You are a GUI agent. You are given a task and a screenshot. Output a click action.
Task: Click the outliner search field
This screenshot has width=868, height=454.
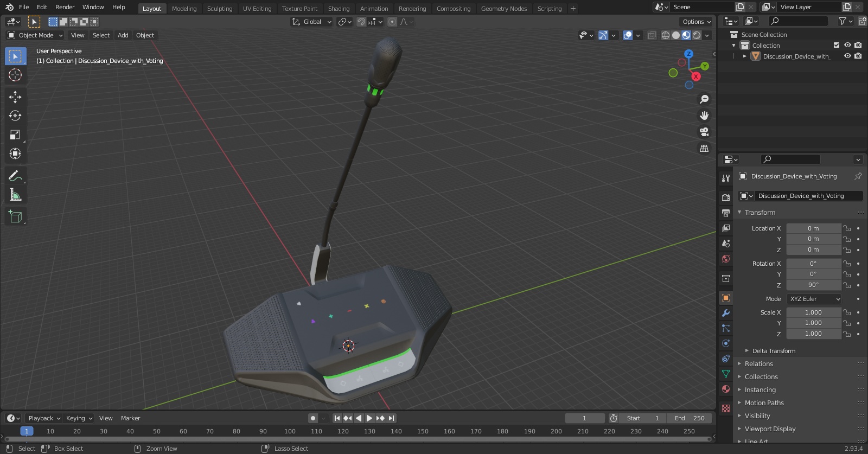[x=799, y=21]
